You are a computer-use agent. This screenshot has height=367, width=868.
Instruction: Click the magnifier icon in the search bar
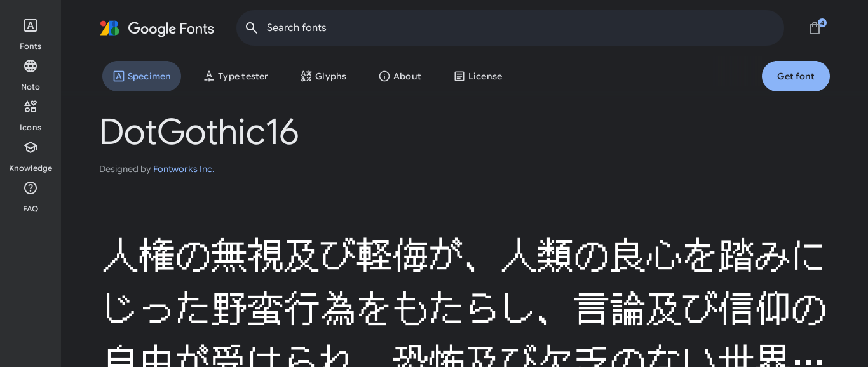point(252,28)
